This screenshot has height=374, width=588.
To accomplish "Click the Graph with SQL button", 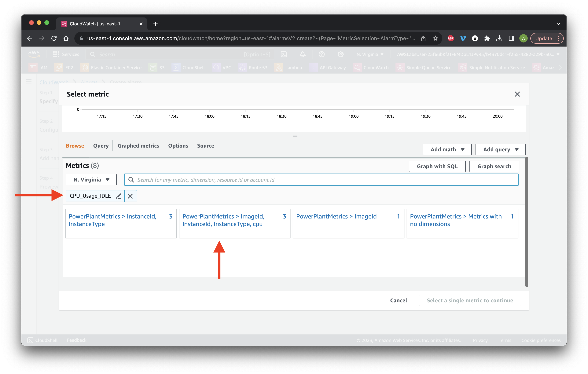I will (437, 166).
